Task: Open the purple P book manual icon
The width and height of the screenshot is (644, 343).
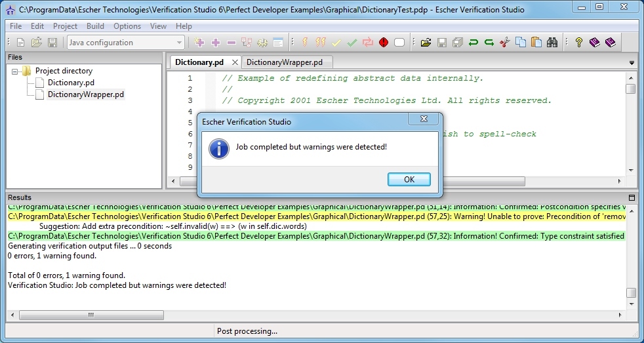Action: point(594,43)
